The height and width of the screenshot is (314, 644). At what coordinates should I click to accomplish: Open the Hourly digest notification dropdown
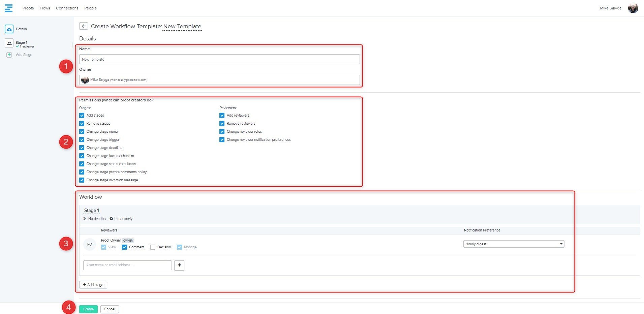click(514, 244)
